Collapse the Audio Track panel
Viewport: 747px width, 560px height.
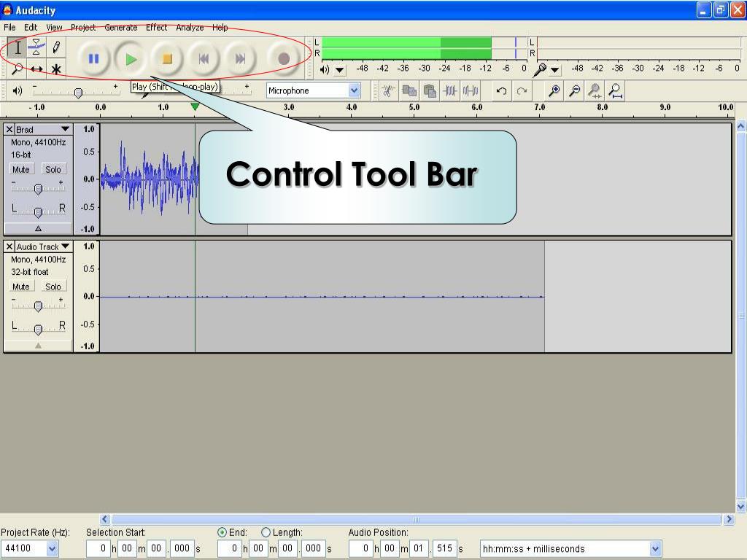point(38,346)
